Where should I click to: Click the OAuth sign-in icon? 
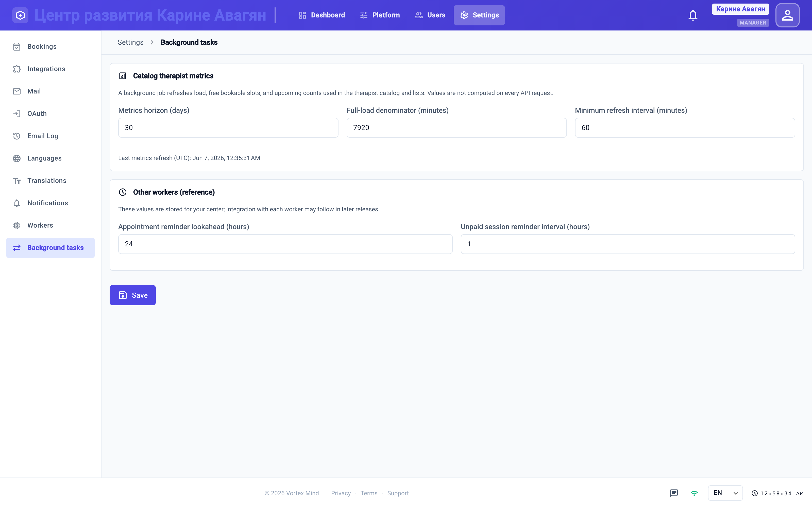[17, 114]
